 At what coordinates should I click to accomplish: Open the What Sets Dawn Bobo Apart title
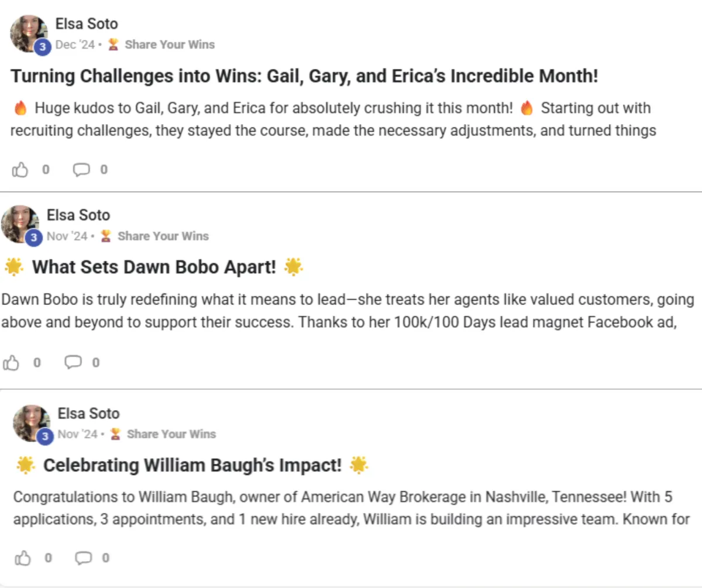[x=153, y=267]
